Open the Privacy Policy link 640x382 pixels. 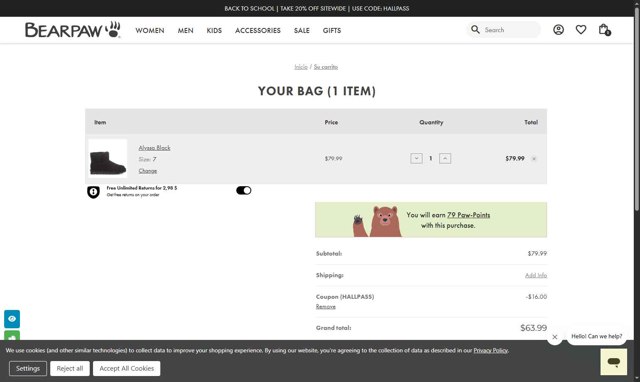point(491,350)
